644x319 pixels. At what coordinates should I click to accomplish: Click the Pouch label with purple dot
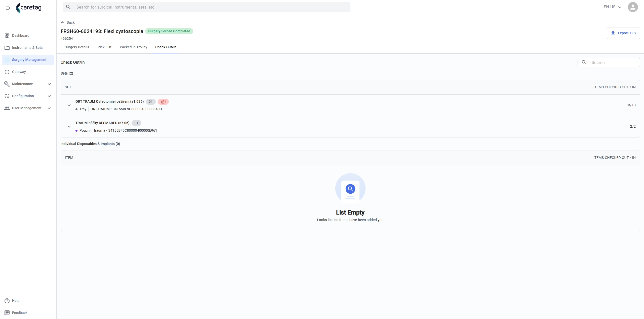[83, 130]
